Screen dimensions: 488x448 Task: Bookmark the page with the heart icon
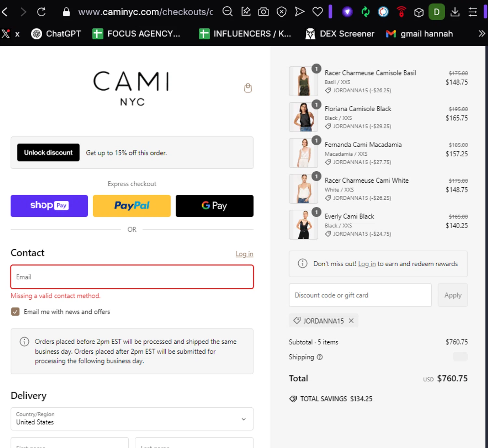coord(318,12)
